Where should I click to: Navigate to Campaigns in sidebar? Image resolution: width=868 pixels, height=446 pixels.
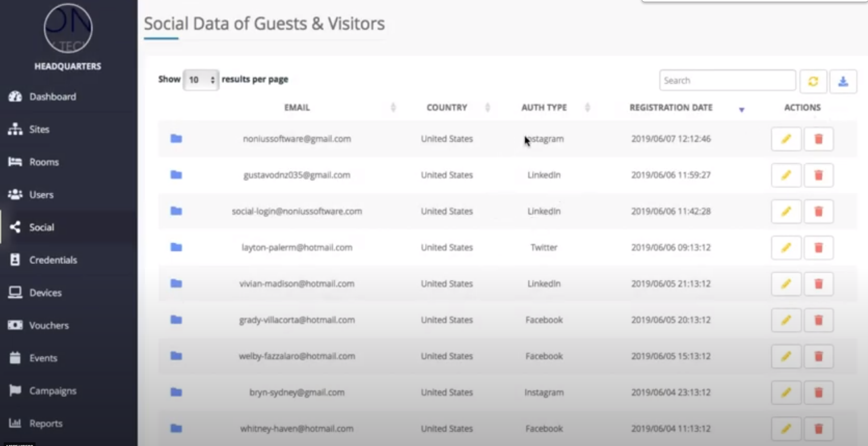(53, 391)
